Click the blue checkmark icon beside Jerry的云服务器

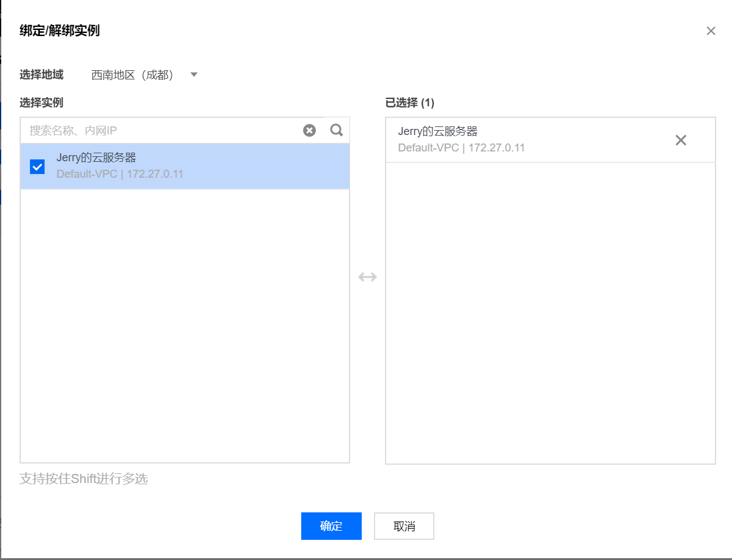point(37,166)
